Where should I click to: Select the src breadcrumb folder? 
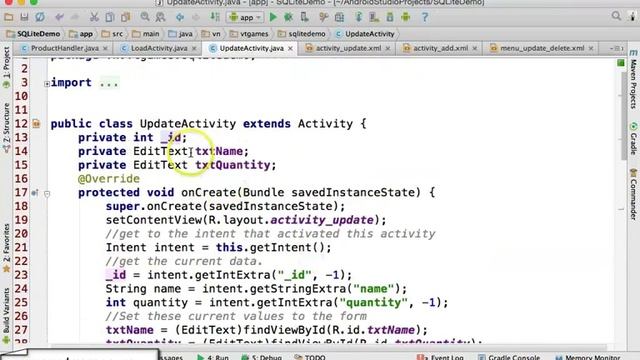pyautogui.click(x=112, y=34)
